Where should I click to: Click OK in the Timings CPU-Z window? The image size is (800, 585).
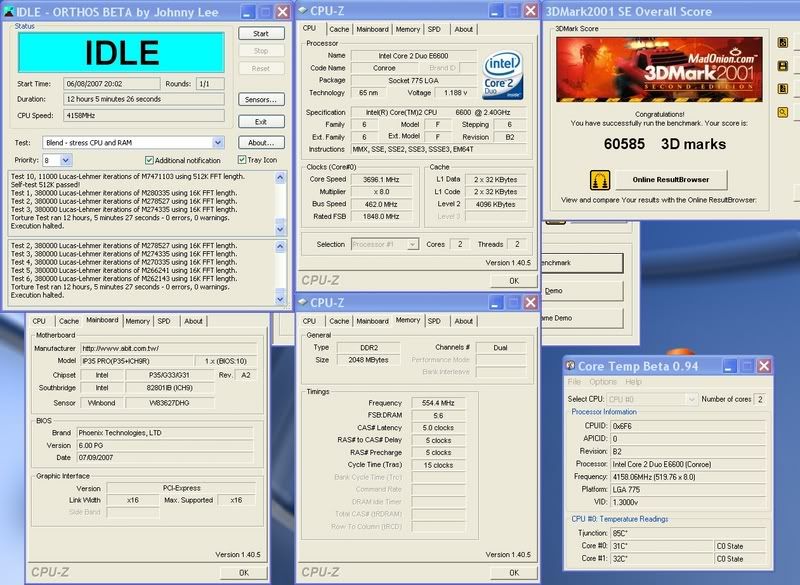pos(514,572)
